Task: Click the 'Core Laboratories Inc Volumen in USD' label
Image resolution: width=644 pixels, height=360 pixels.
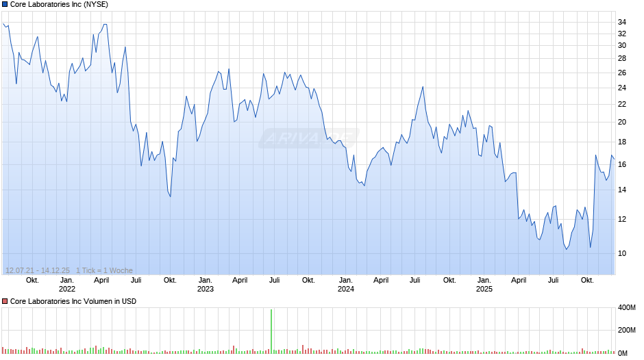Action: click(73, 301)
